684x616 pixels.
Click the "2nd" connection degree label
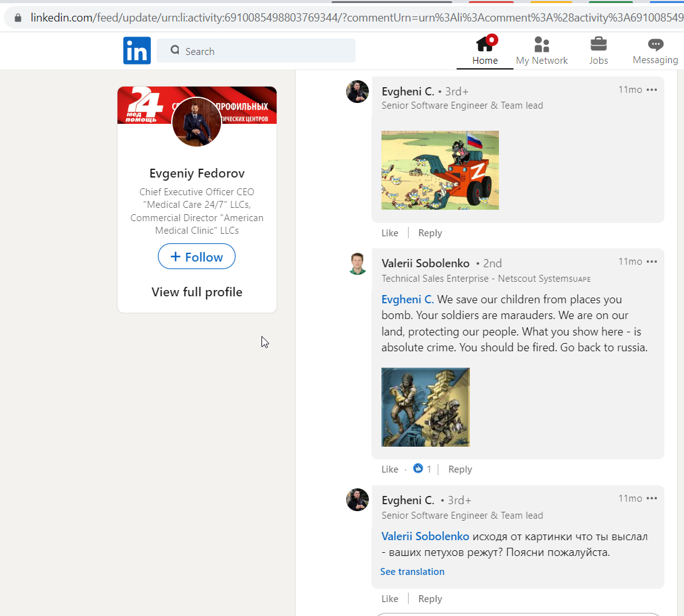click(492, 263)
